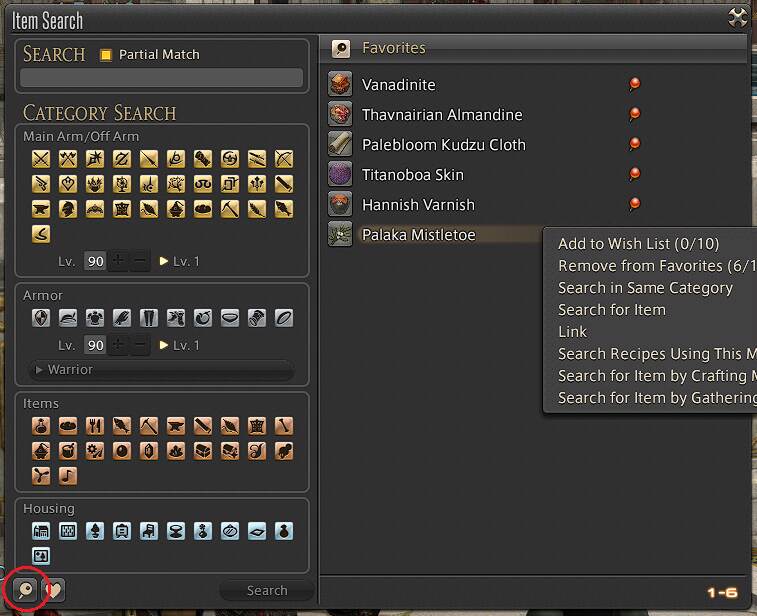This screenshot has height=616, width=757.
Task: Select the crossed swords weapon category
Action: tap(41, 159)
